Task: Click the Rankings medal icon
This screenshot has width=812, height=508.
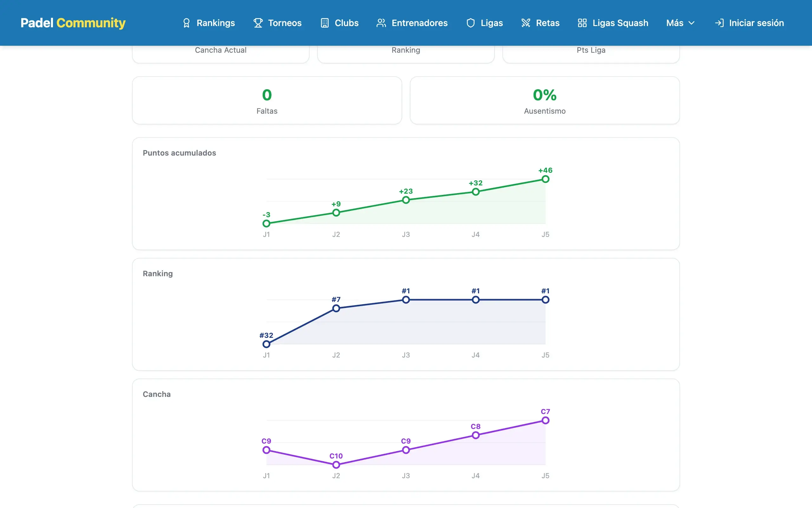Action: pyautogui.click(x=186, y=23)
